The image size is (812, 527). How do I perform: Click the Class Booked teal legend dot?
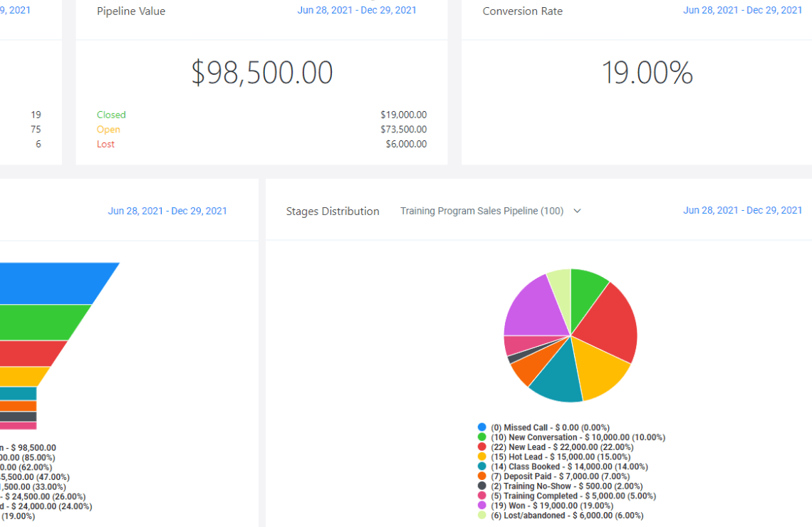(x=482, y=466)
